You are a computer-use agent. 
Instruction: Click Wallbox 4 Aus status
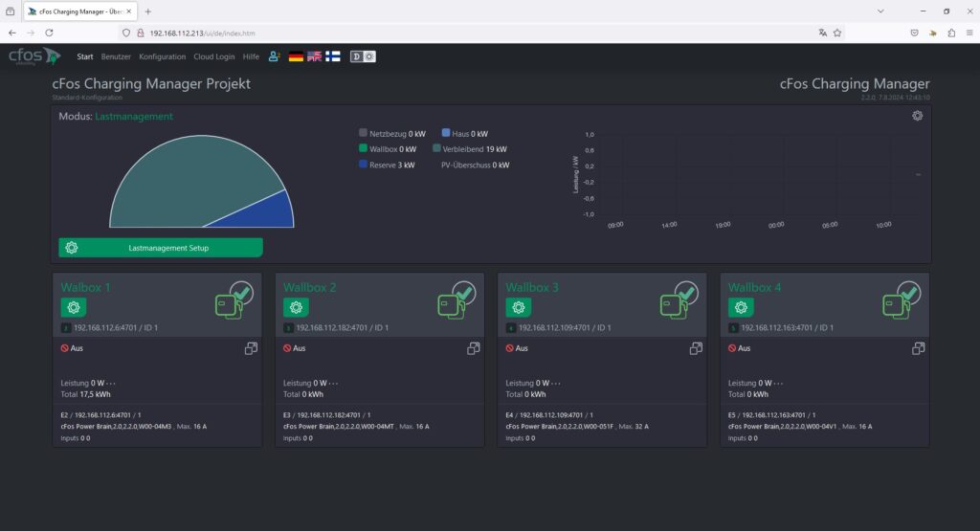click(x=740, y=348)
